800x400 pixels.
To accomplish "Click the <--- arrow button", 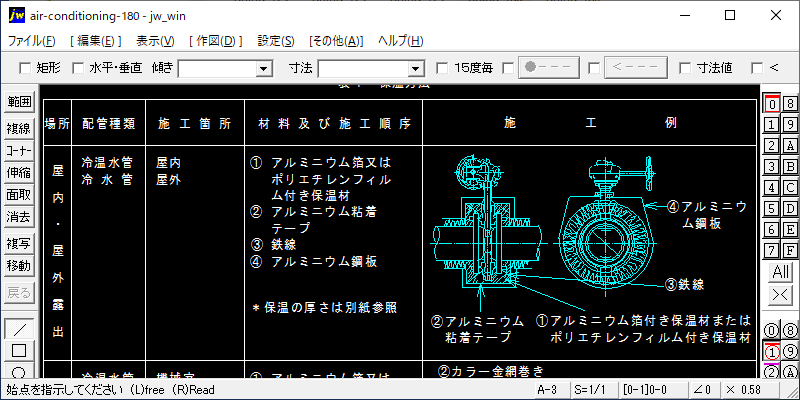I will [635, 68].
